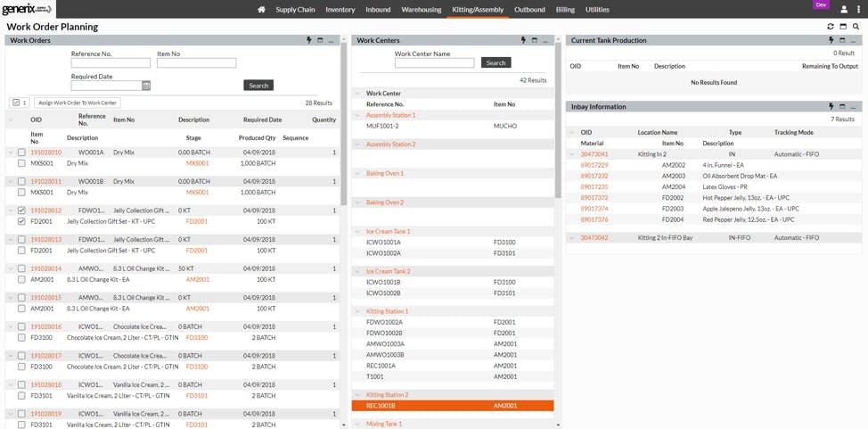This screenshot has height=429, width=868.
Task: Click Search in the Work Orders panel
Action: coord(258,86)
